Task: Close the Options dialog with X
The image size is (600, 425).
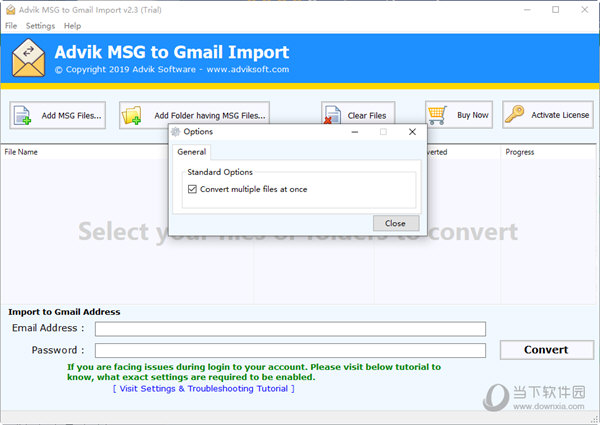Action: tap(412, 132)
